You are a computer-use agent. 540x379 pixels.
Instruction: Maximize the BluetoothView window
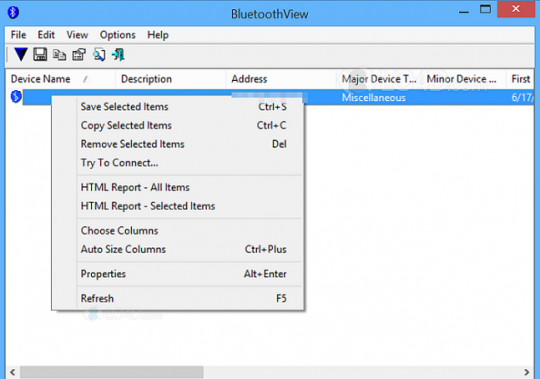pos(486,10)
